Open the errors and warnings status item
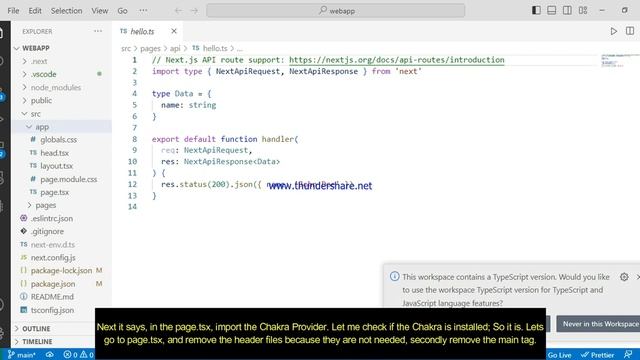 78,355
